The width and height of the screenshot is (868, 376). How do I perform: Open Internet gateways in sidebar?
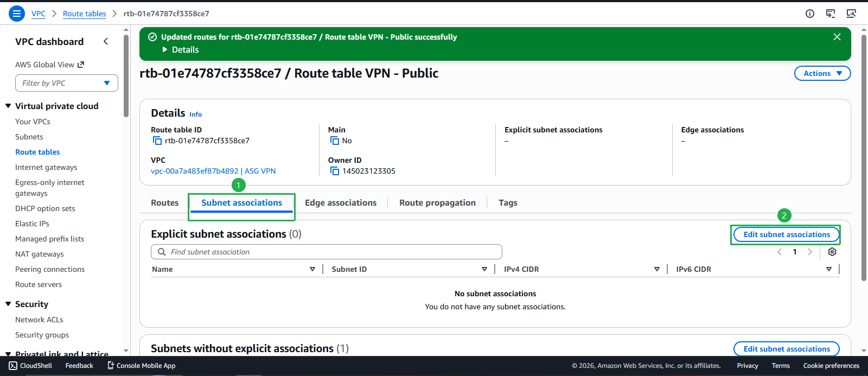(46, 167)
